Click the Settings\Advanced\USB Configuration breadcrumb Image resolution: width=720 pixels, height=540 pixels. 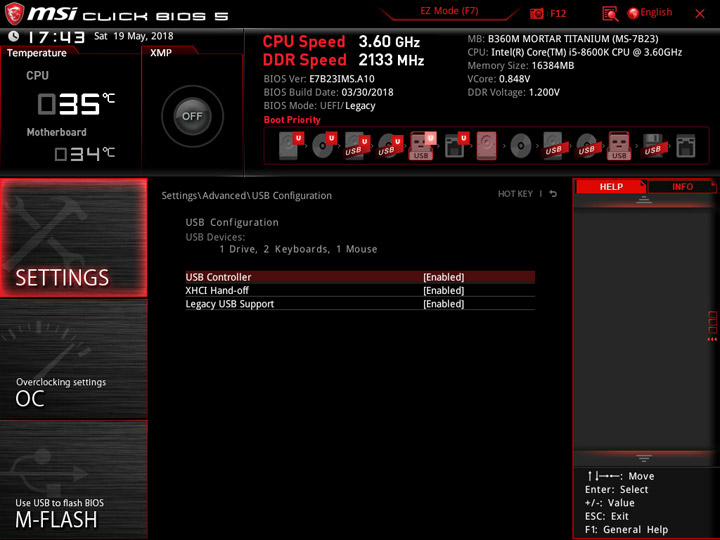247,196
